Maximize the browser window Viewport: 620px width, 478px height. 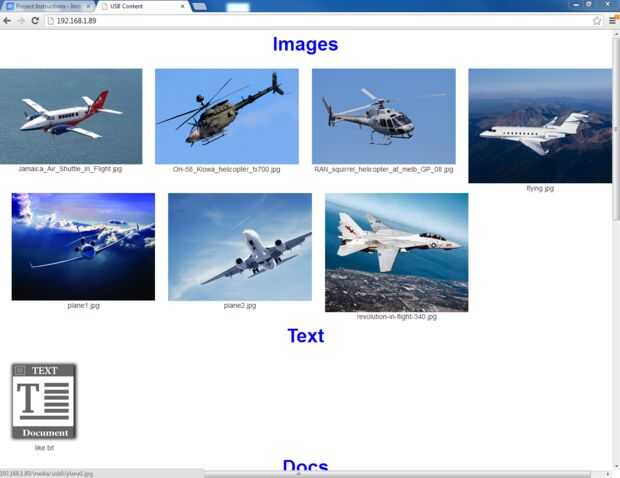pos(589,4)
